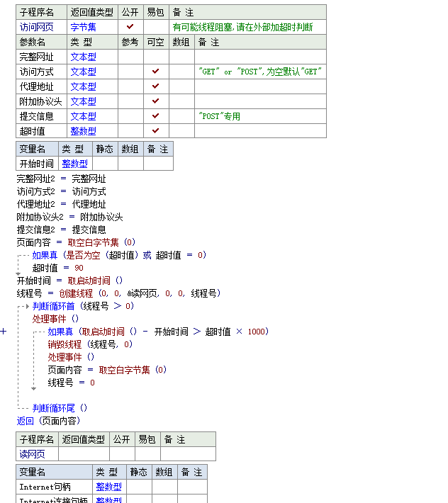Click 文本型 type of 访问方式
The width and height of the screenshot is (448, 503).
point(83,72)
